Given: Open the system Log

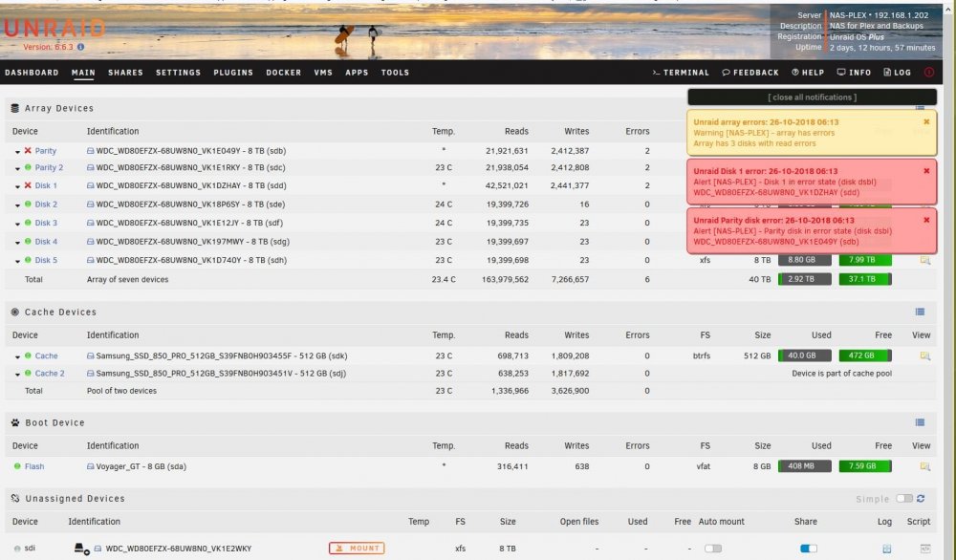Looking at the screenshot, I should (x=897, y=73).
